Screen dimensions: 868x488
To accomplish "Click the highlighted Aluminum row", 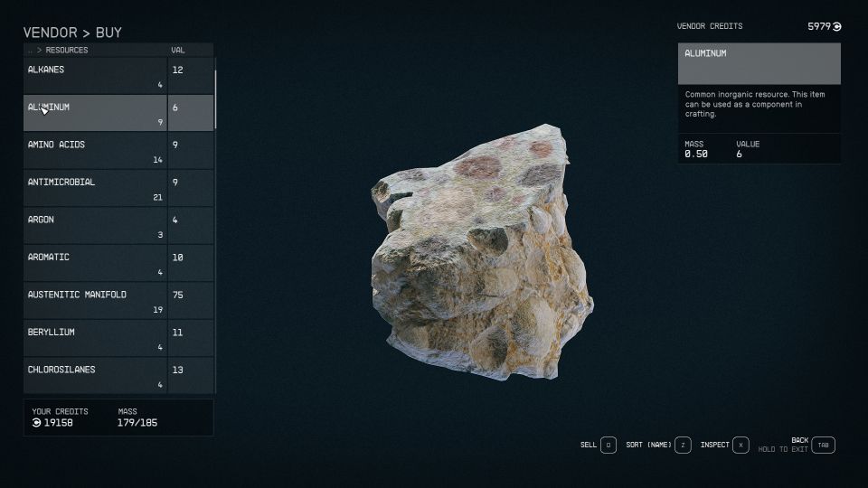I will point(118,113).
